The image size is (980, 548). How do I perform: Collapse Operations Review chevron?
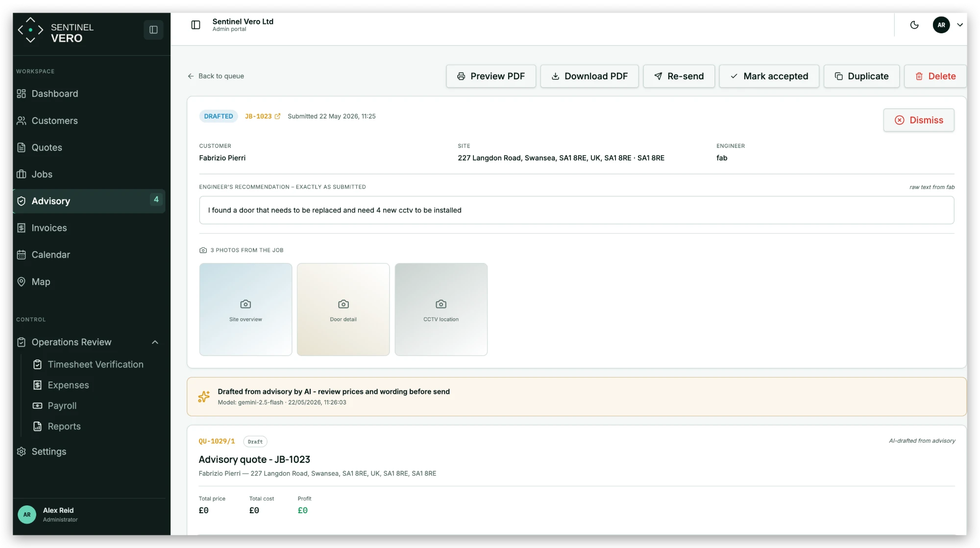click(155, 342)
